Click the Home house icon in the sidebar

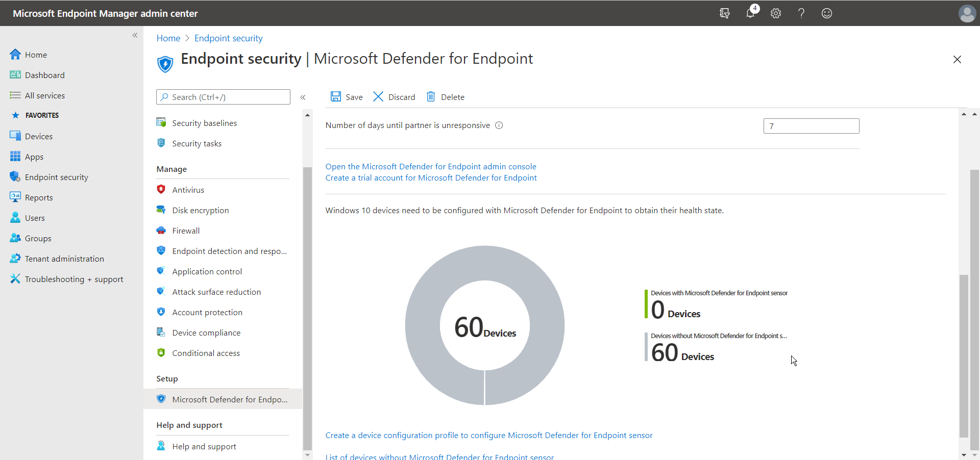15,55
